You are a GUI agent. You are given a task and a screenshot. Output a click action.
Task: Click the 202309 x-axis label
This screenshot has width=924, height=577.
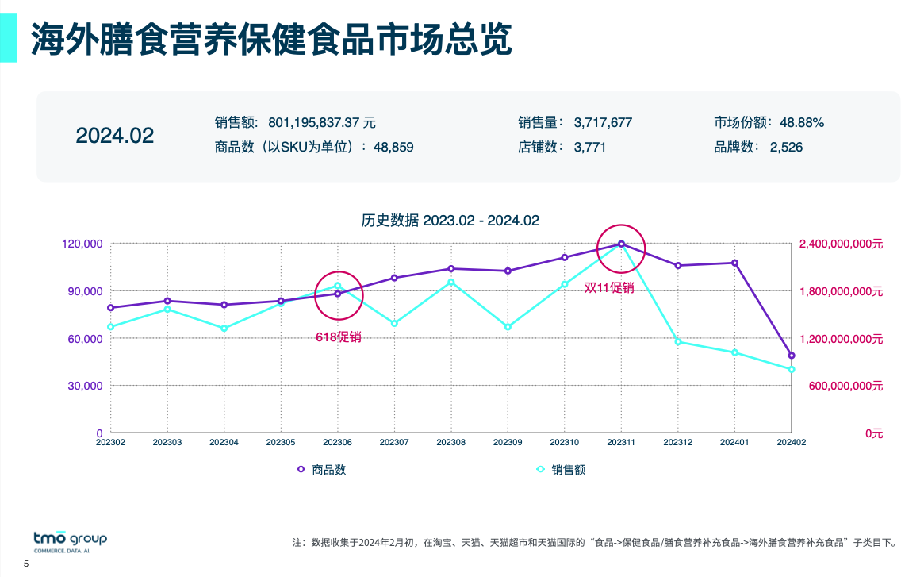pos(508,443)
